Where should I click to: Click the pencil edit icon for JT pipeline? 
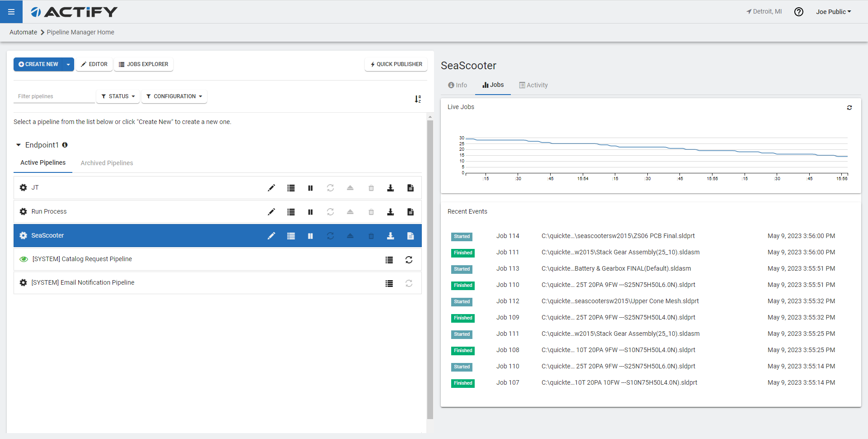click(271, 188)
